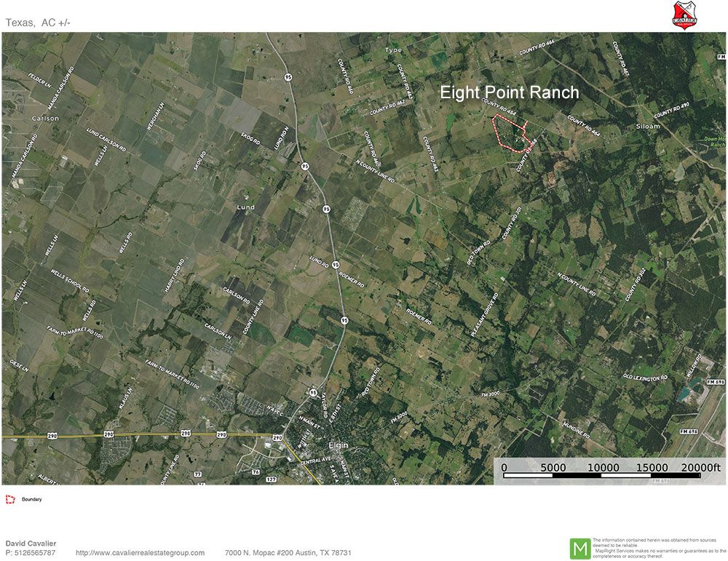Click the phone number 5126565787
This screenshot has height=561, width=728.
(31, 553)
